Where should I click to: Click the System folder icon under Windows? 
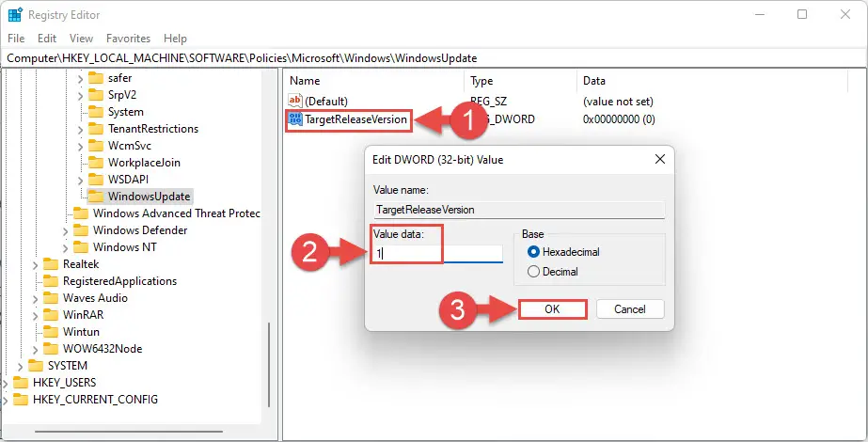96,112
